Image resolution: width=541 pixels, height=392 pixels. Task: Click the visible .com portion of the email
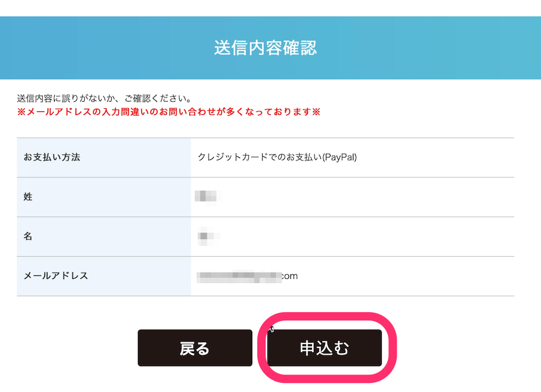tap(289, 276)
